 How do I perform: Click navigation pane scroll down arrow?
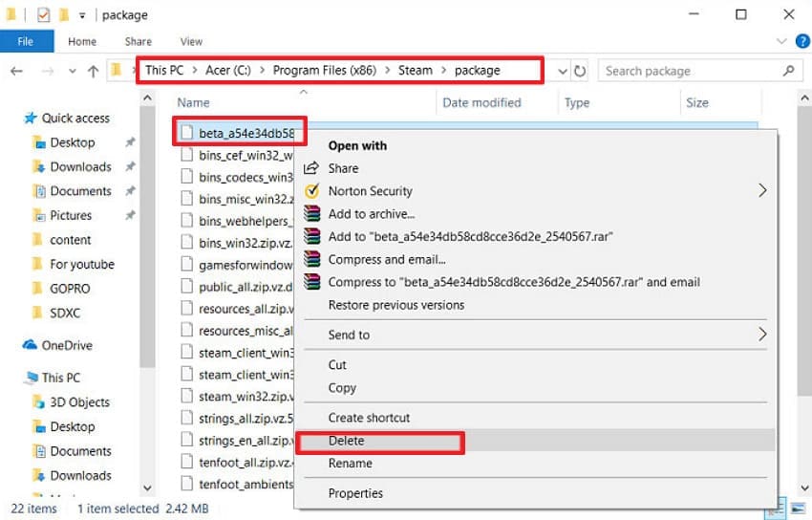[147, 487]
